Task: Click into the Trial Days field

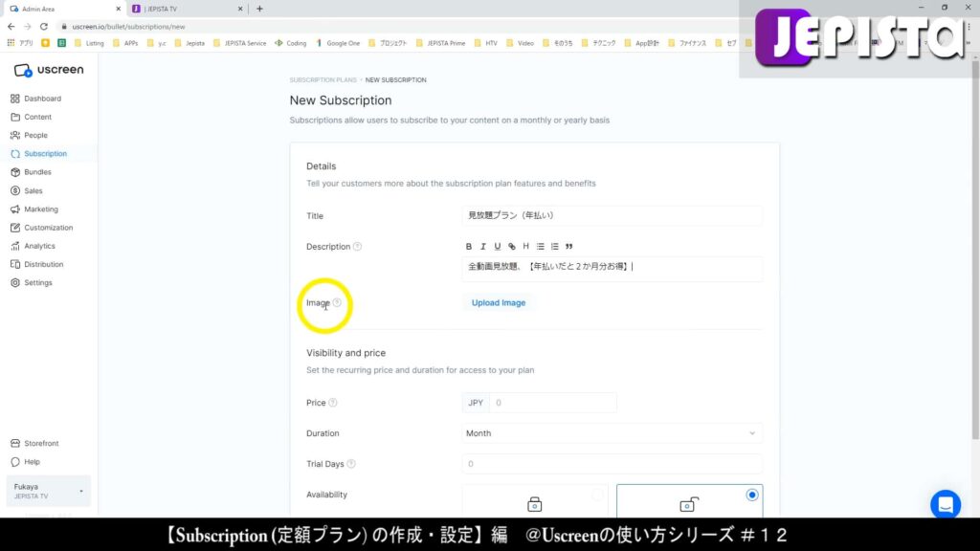Action: (612, 464)
